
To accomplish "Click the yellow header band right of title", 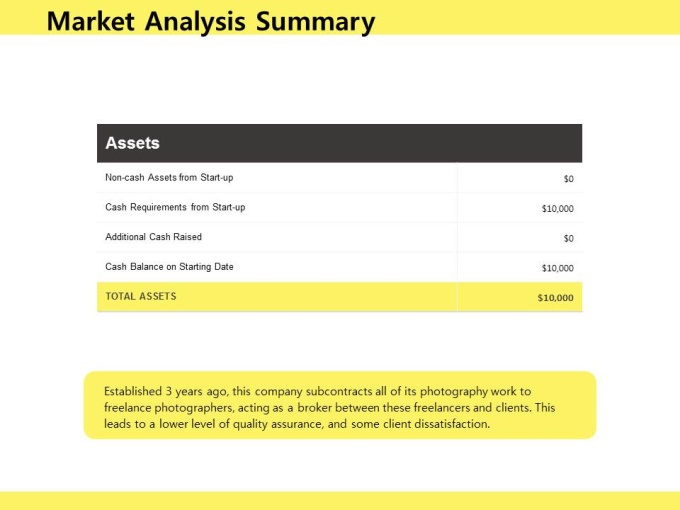I will pyautogui.click(x=527, y=17).
